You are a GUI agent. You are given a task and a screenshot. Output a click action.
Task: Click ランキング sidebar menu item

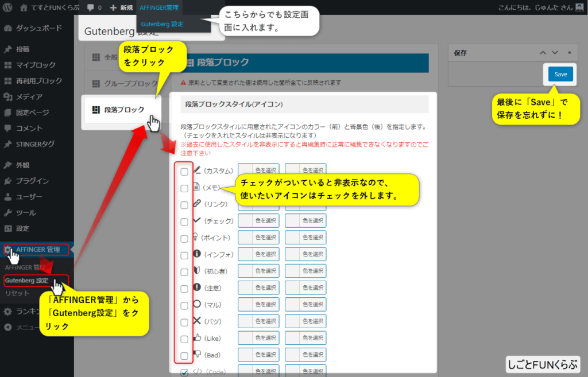28,312
